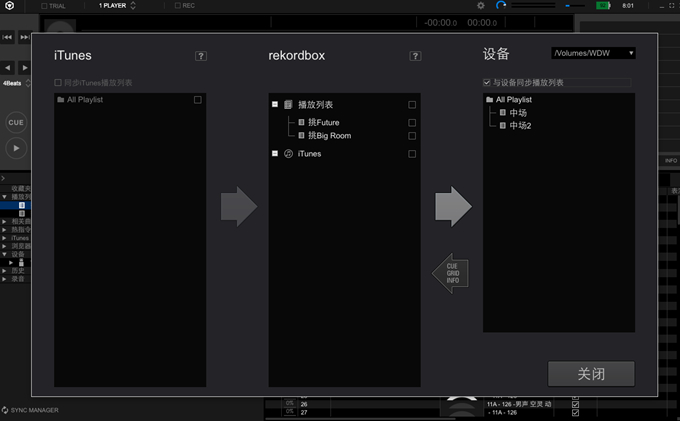
Task: Collapse the 播放列表 tree node
Action: [x=275, y=105]
